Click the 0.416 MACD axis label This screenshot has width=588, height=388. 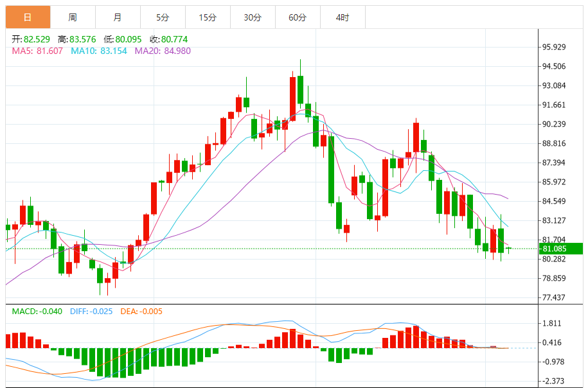coord(552,342)
